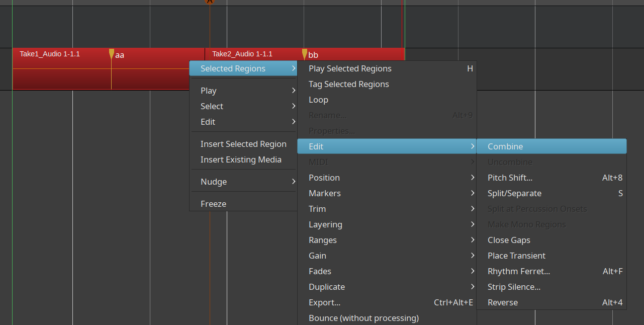Click Insert Existing Media
644x325 pixels.
(x=241, y=159)
